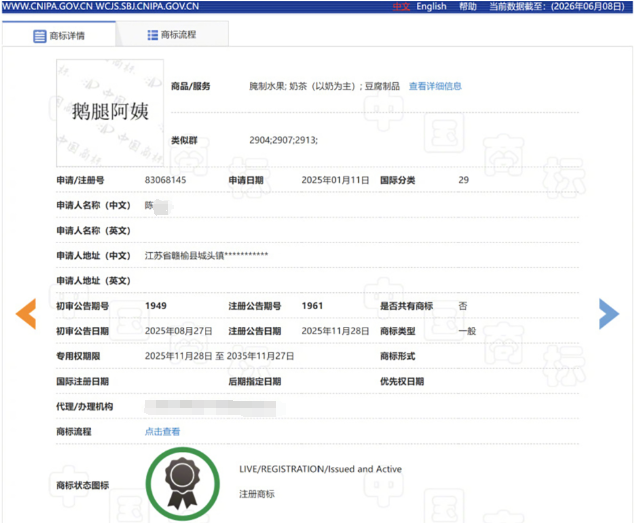Viewport: 635px width, 523px height.
Task: Select trademark type value 一般
Action: point(467,331)
